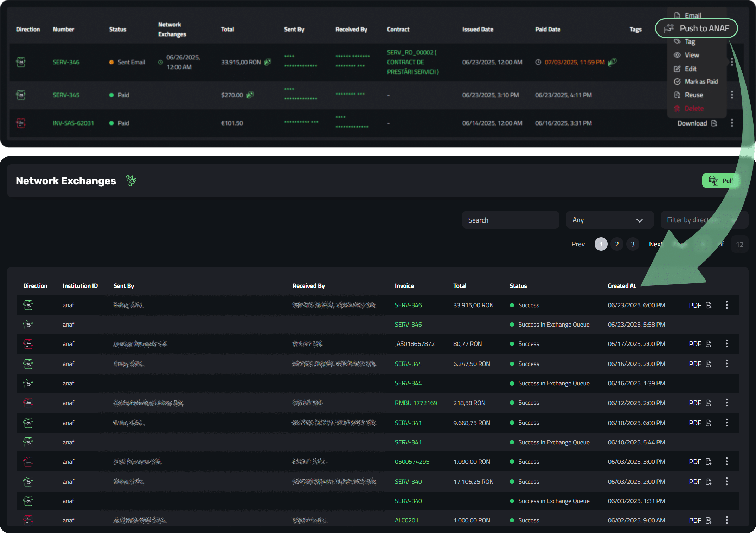Screen dimensions: 756x533
Task: Open three-dot menu for SERV-344 Success row
Action: tap(726, 364)
